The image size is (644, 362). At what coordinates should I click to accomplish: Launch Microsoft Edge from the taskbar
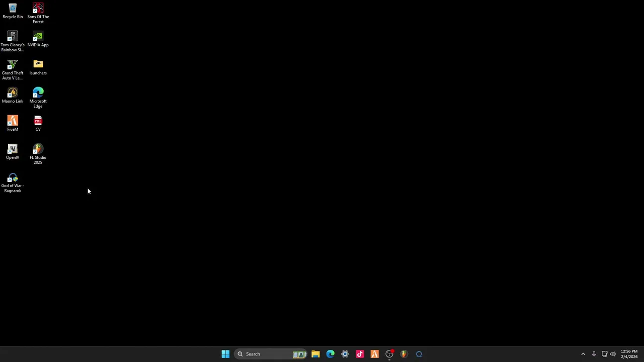pos(330,354)
